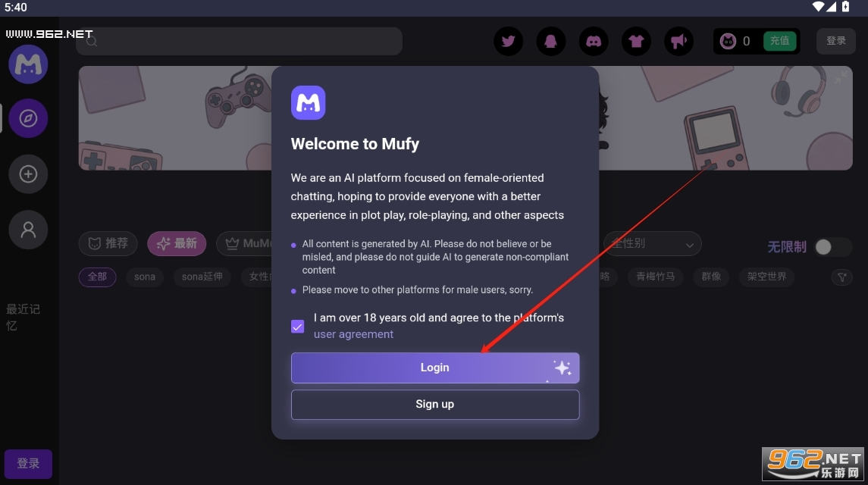Select the compass explore sidebar icon
This screenshot has height=485, width=868.
28,118
